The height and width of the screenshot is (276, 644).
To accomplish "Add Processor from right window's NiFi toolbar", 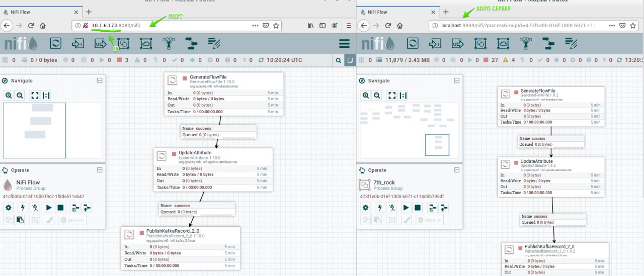I will tap(413, 43).
